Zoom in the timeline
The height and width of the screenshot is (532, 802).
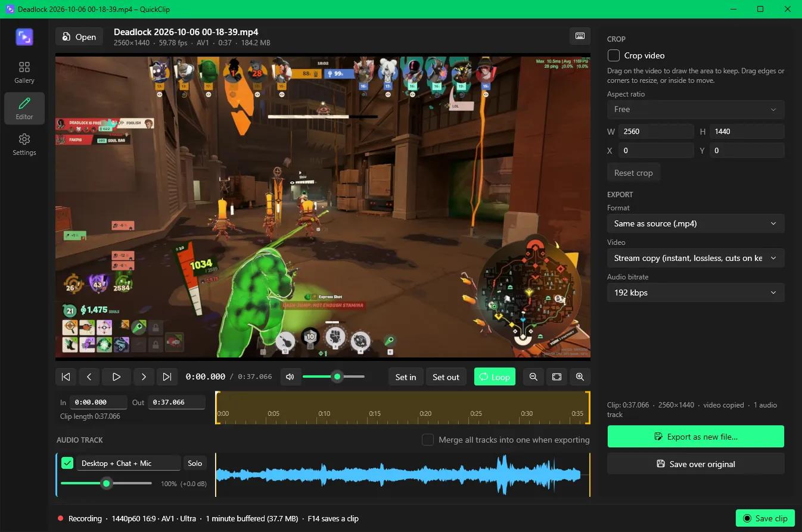[x=580, y=377]
